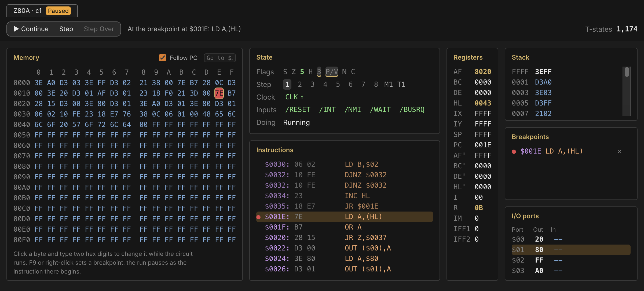The image size is (644, 291).
Task: Click the flag labeled 5
Action: pyautogui.click(x=302, y=72)
